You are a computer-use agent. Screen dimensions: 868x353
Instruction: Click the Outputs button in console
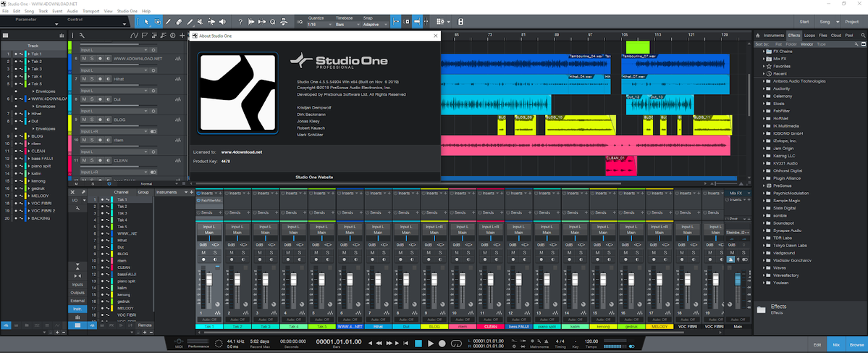coord(77,293)
